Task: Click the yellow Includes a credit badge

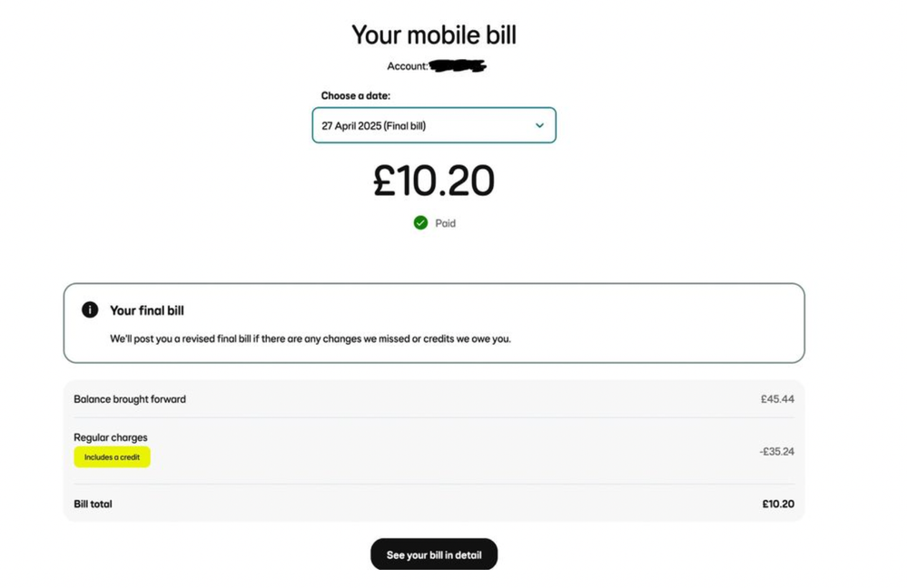Action: pos(112,457)
